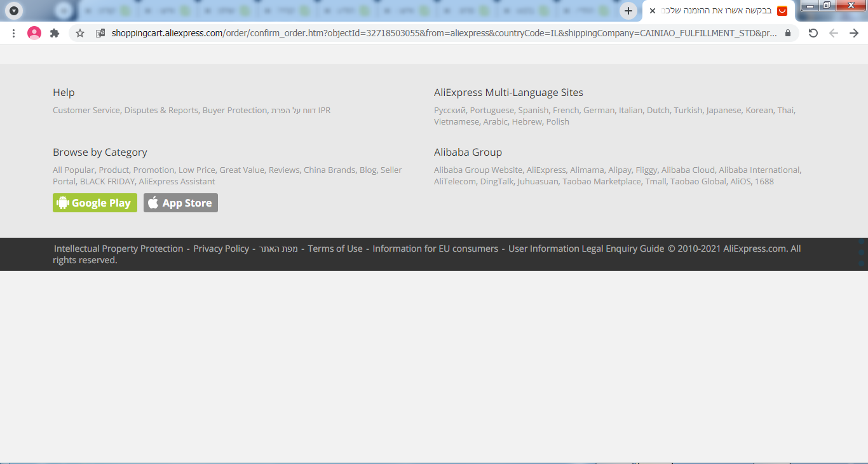Image resolution: width=868 pixels, height=464 pixels.
Task: Open the DingTalk link
Action: point(497,181)
